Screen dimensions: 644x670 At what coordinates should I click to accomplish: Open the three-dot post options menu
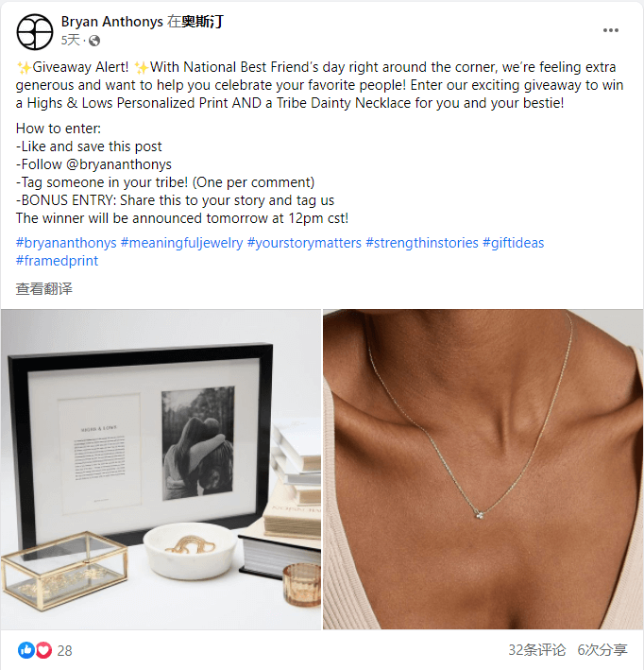point(611,30)
